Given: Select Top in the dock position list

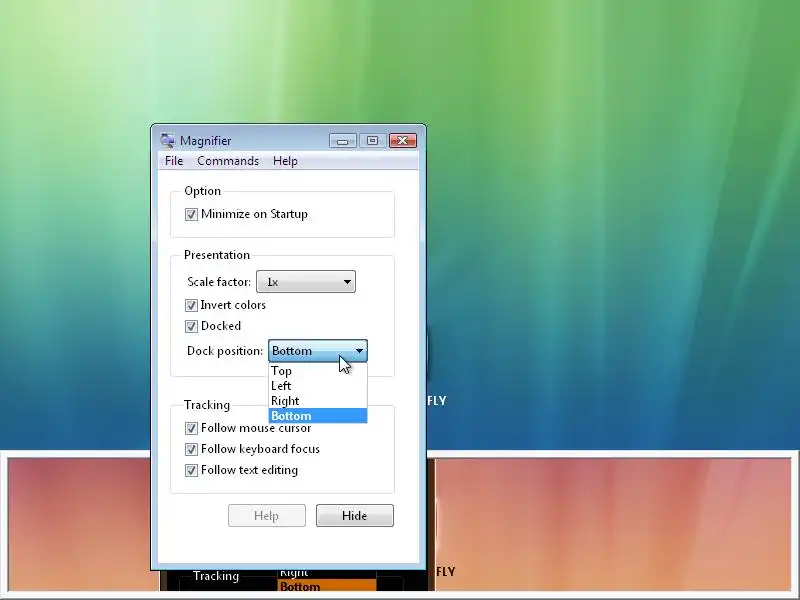Looking at the screenshot, I should tap(317, 371).
